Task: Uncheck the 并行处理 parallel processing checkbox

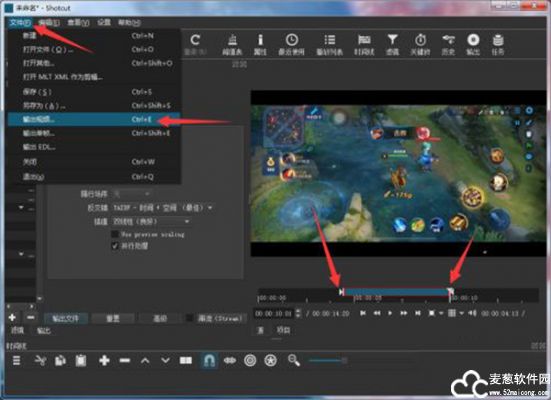Action: point(115,246)
